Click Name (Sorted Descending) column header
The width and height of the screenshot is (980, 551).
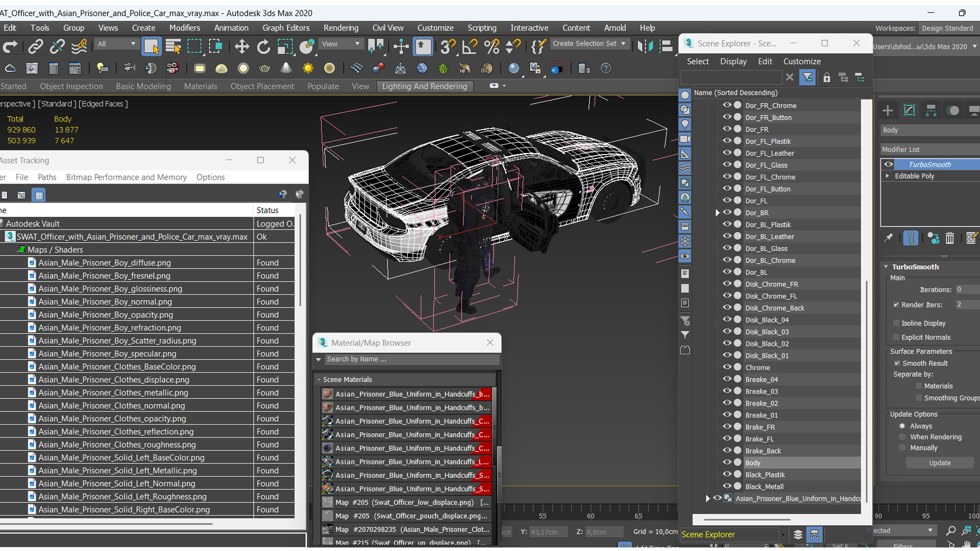pos(776,93)
